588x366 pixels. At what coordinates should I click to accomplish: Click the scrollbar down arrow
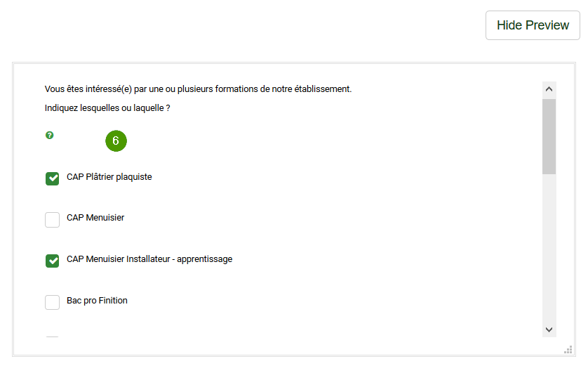[549, 329]
